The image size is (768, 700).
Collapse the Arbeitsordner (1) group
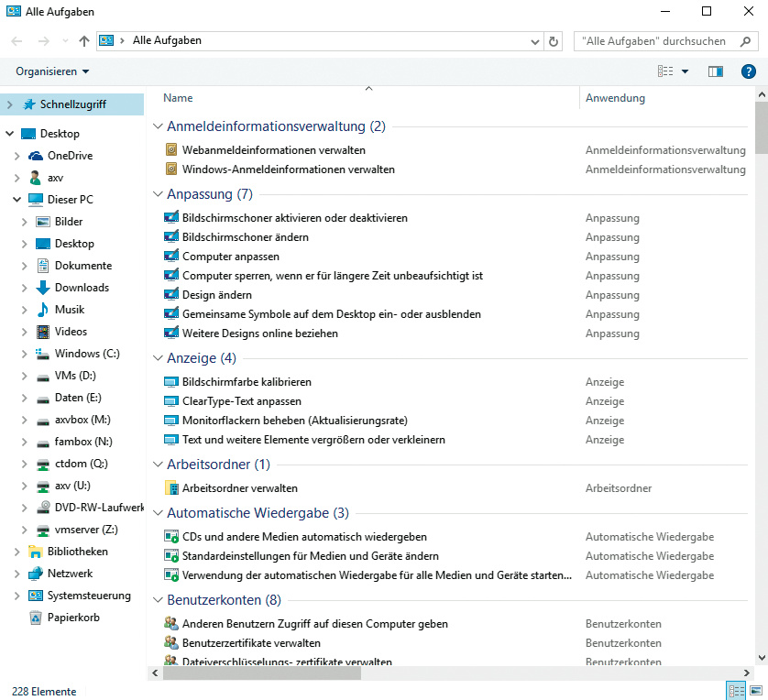click(x=158, y=464)
